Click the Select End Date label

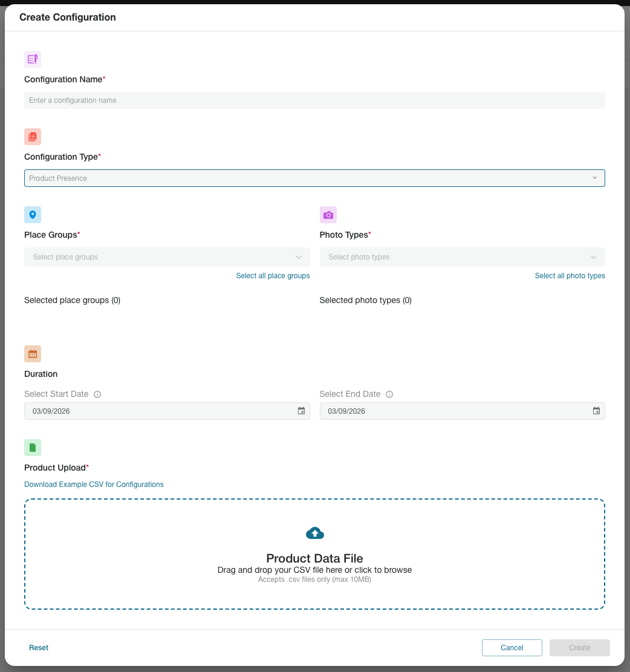pos(350,394)
